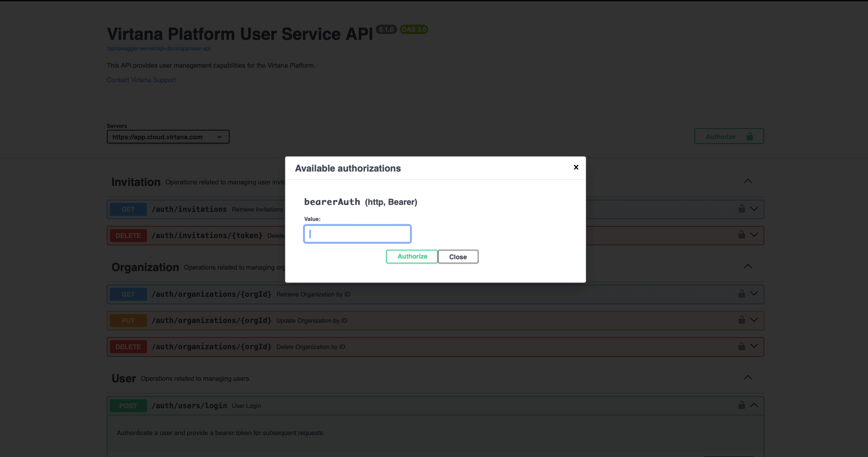
Task: Click the green Authorize button in dialog
Action: coord(412,257)
